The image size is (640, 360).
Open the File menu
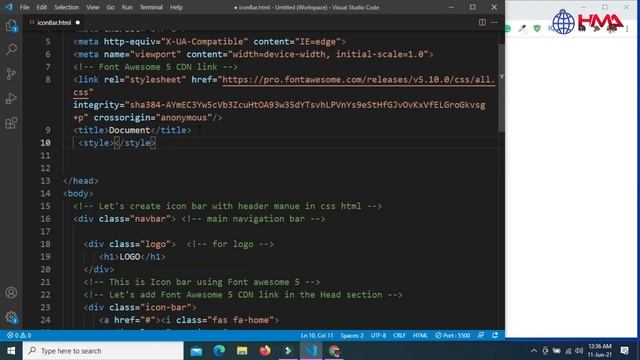(x=24, y=7)
